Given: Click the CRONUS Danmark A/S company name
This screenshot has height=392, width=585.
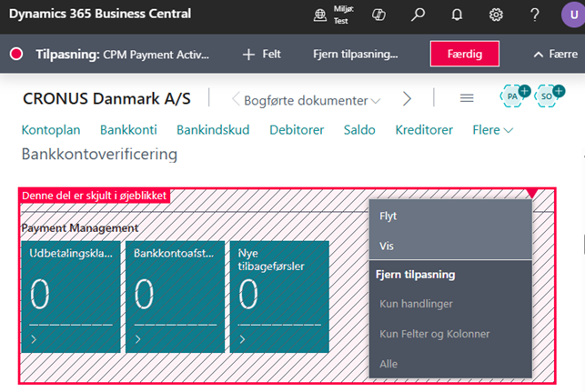Looking at the screenshot, I should 106,99.
